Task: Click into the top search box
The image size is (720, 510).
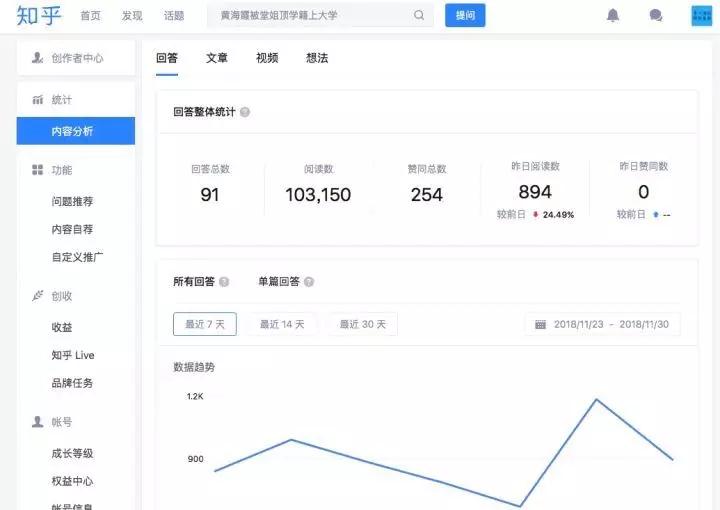Action: click(310, 16)
